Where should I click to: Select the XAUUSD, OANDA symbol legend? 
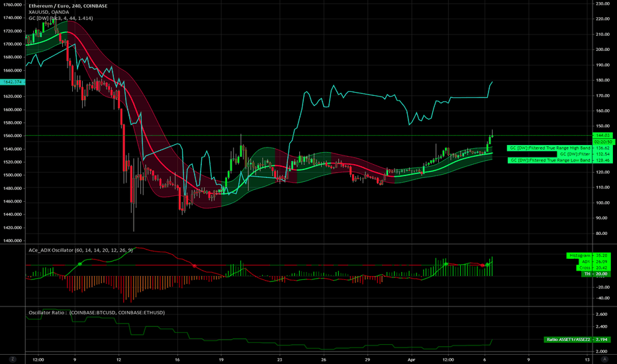tap(49, 12)
